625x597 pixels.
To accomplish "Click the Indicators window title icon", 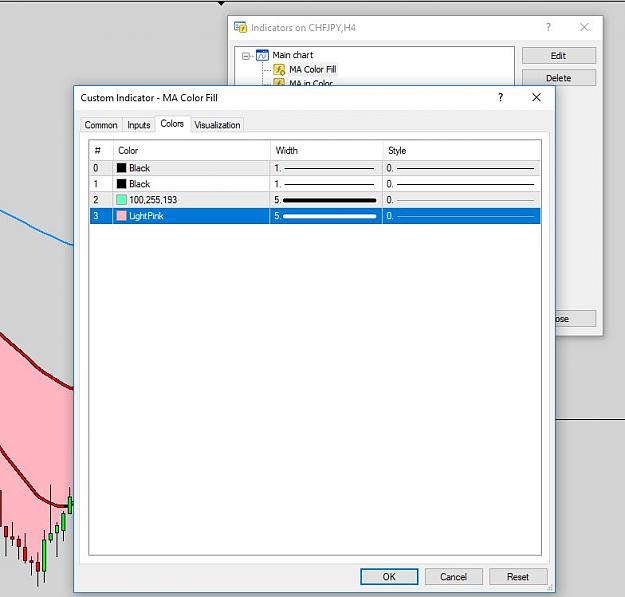I will click(x=240, y=27).
